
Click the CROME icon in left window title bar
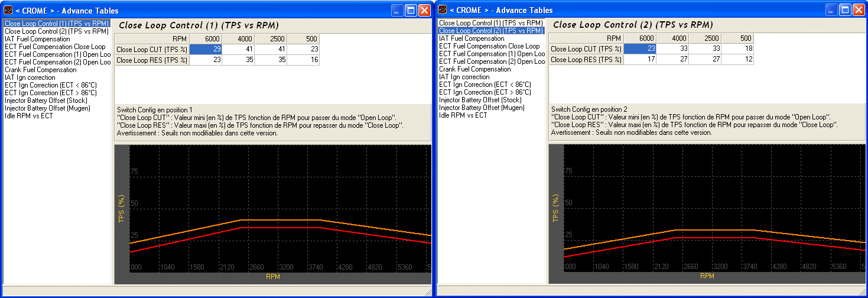tap(8, 10)
